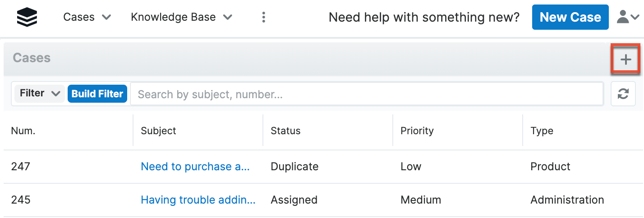644x218 pixels.
Task: Select the case number 245 cell
Action: 20,200
